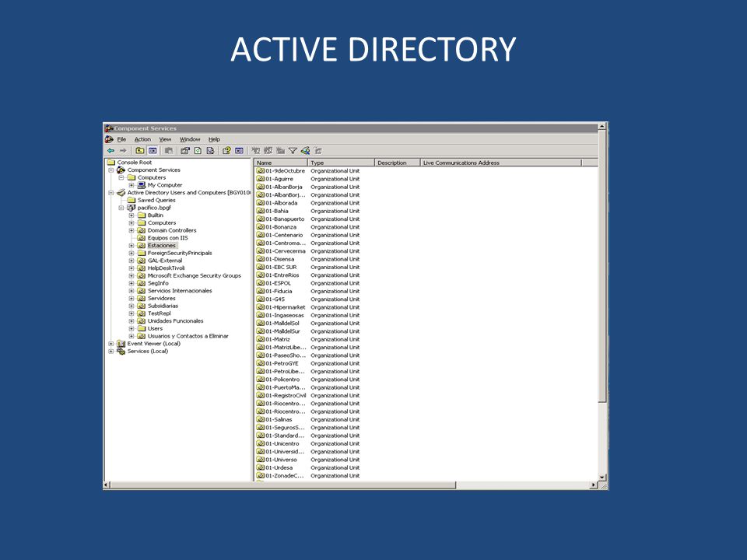Select Equipos con IIS in tree

point(168,238)
